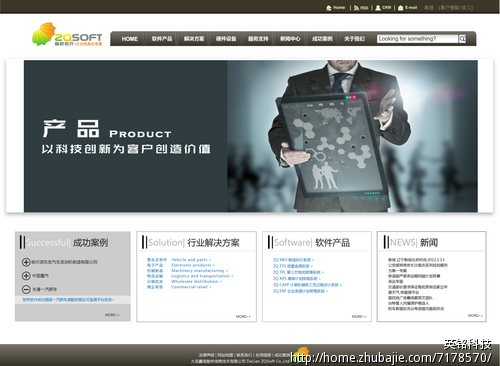500x366 pixels.
Task: Open the 'Machinery manufacturing' solution link
Action: pyautogui.click(x=200, y=271)
